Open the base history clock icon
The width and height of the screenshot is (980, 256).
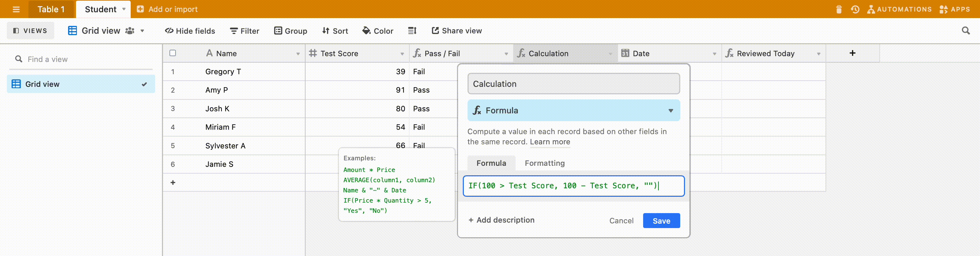pyautogui.click(x=855, y=9)
